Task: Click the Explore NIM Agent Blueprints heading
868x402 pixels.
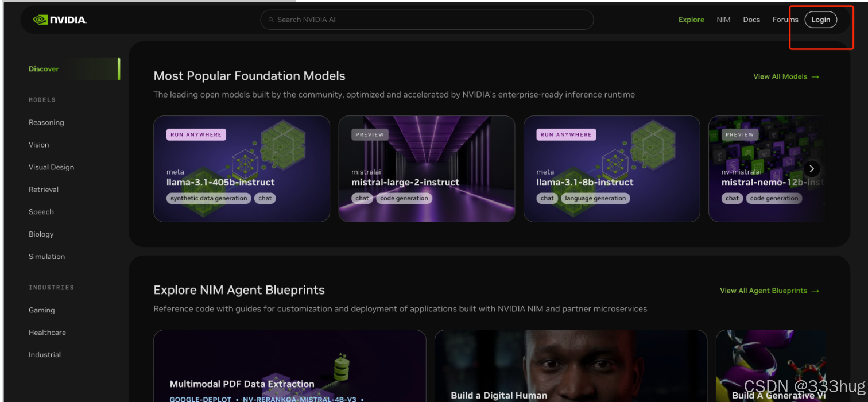Action: (x=239, y=290)
